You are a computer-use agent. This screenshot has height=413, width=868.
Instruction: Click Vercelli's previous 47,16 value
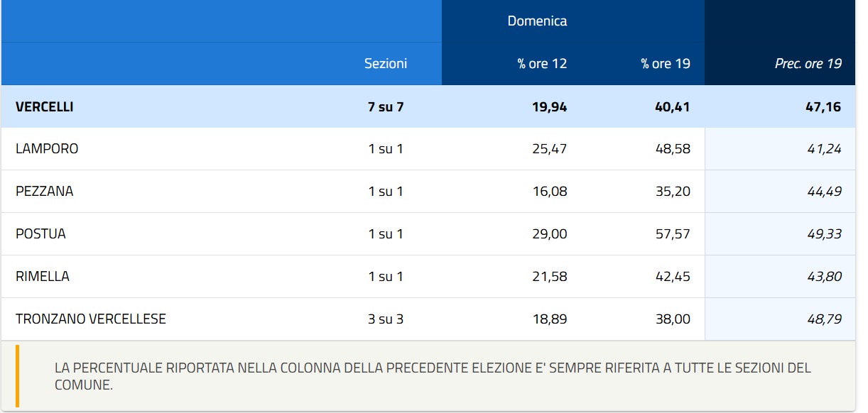point(823,107)
